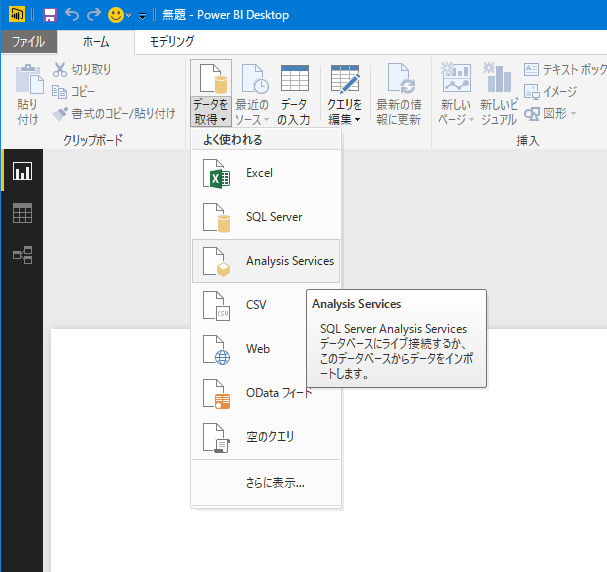607x572 pixels.
Task: Open the ファイル tab
Action: point(28,42)
